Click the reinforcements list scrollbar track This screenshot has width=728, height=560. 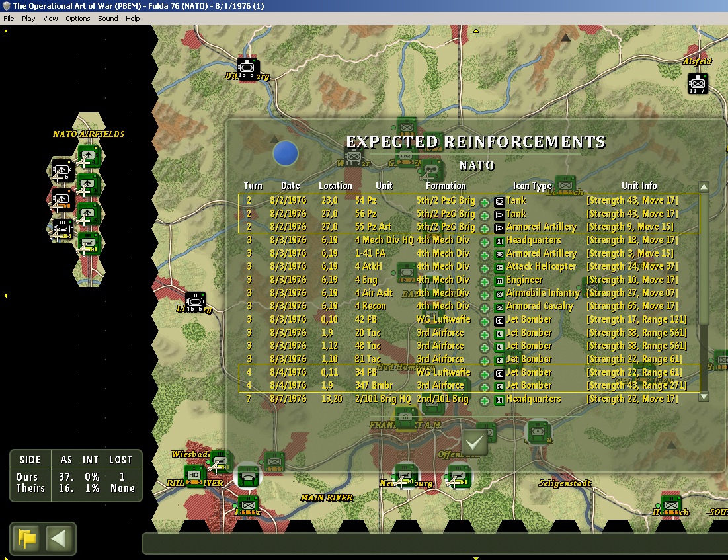click(x=704, y=292)
